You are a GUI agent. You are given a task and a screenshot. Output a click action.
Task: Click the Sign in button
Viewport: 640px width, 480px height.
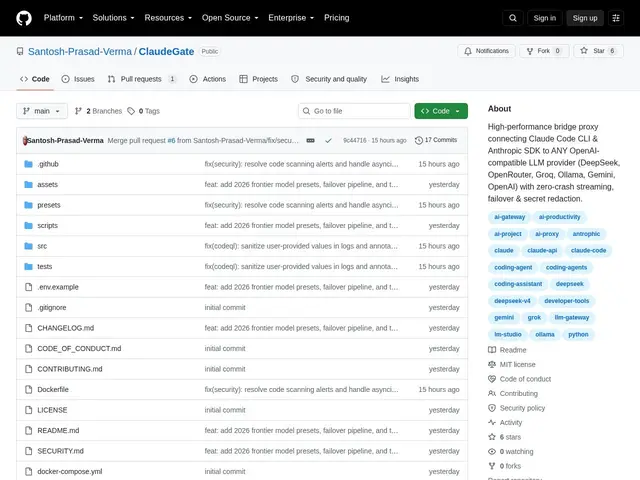coord(544,18)
